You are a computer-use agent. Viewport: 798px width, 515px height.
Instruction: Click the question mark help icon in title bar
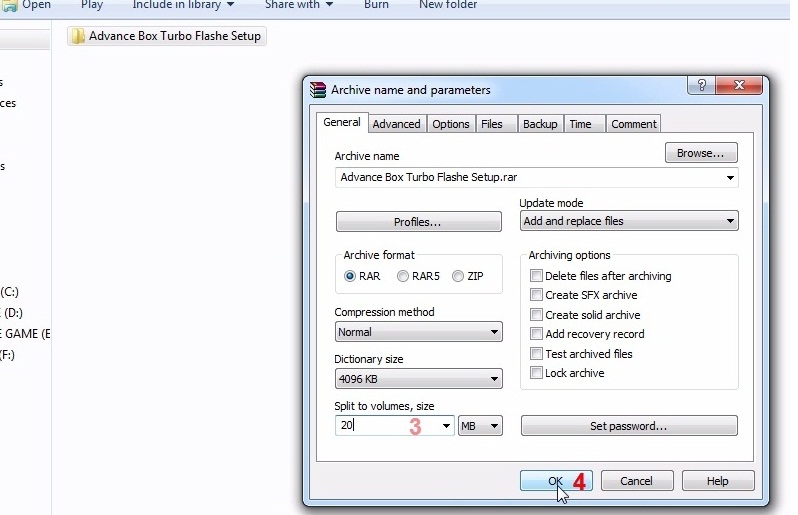click(701, 85)
